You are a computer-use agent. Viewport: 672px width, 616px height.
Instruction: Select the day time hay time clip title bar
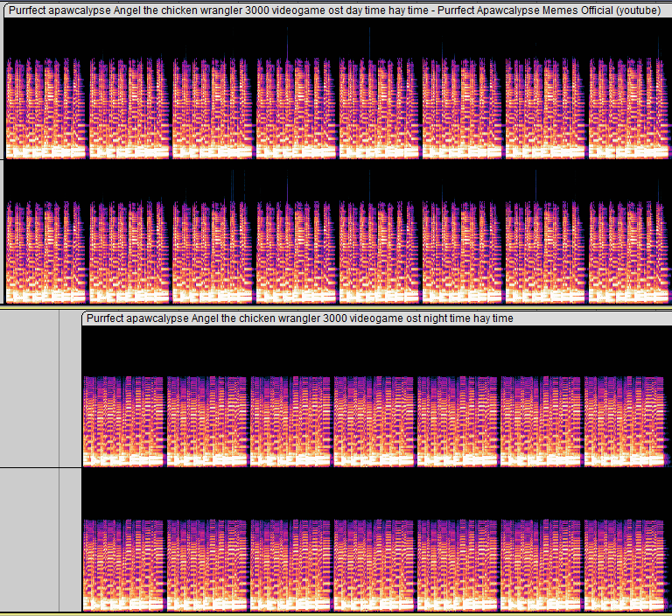point(334,10)
